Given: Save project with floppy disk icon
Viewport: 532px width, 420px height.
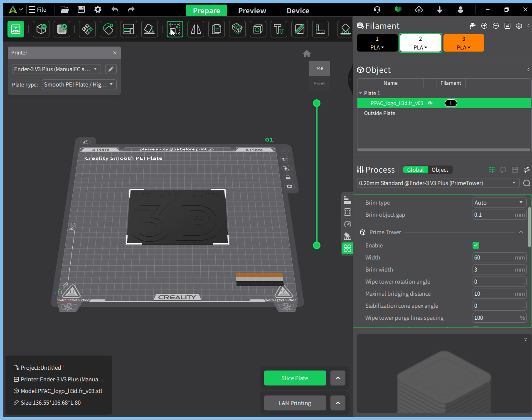Looking at the screenshot, I should point(81,10).
